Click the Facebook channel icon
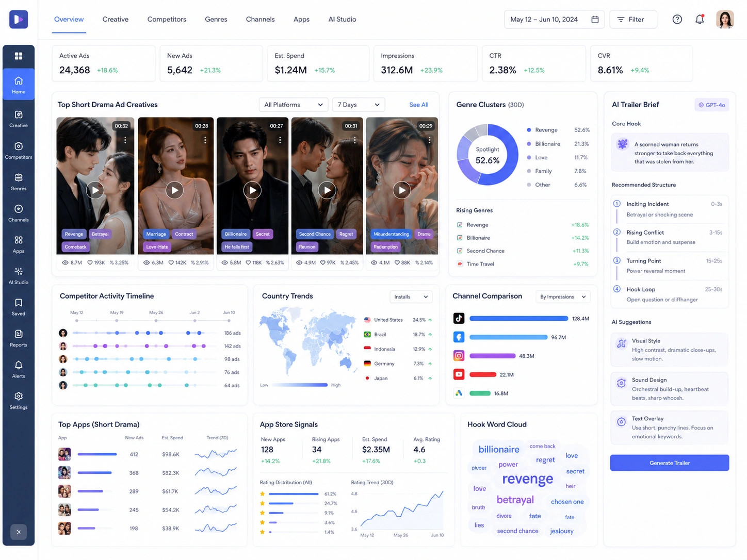This screenshot has width=747, height=560. 459,337
